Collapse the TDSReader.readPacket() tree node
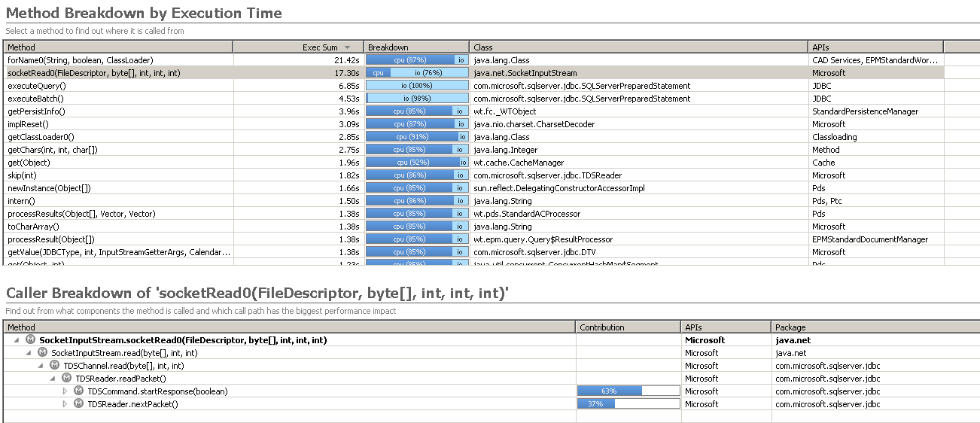This screenshot has width=980, height=423. (53, 379)
